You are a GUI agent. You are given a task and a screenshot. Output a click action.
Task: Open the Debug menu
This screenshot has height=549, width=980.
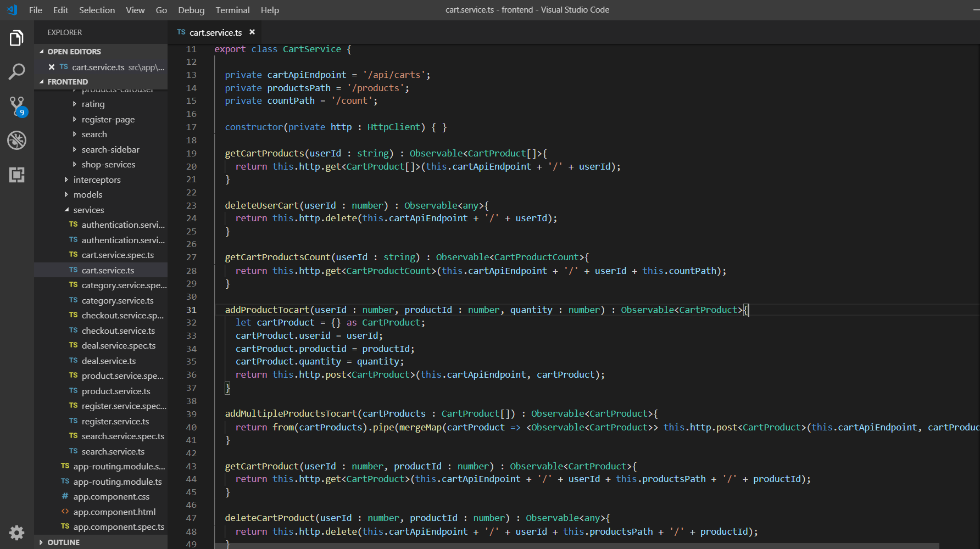191,10
